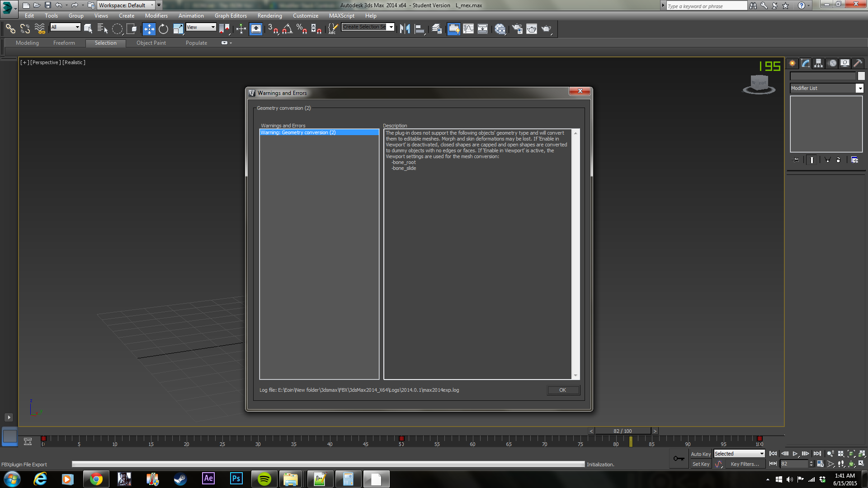Open Workspace Default dropdown
Image resolution: width=868 pixels, height=488 pixels.
coord(126,5)
